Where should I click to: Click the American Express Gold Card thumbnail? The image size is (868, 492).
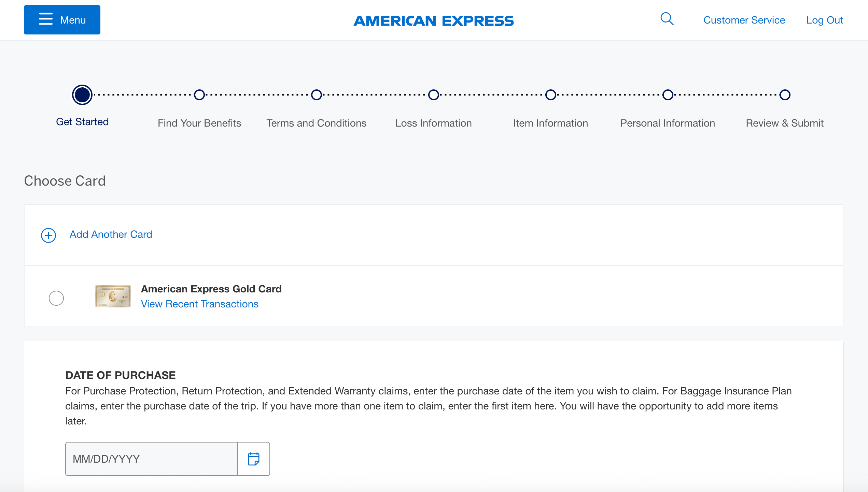click(x=112, y=296)
